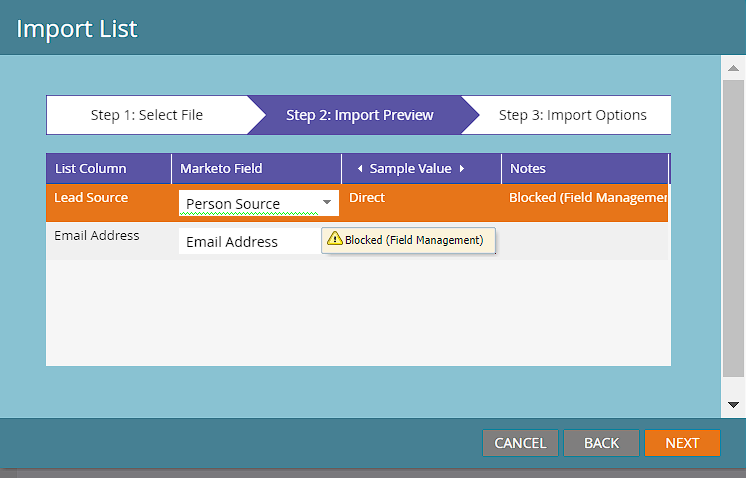Click the CANCEL button
The width and height of the screenshot is (746, 478).
tap(520, 443)
